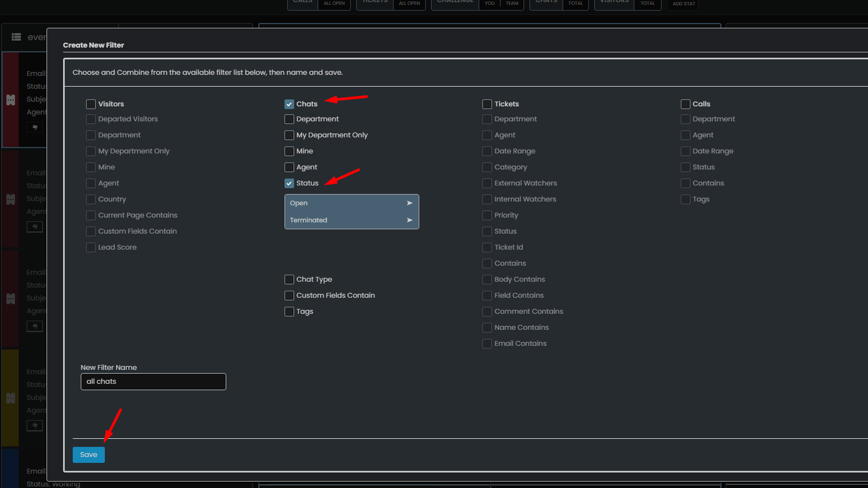This screenshot has width=868, height=488.
Task: Click the New Filter Name text field
Action: point(153,382)
